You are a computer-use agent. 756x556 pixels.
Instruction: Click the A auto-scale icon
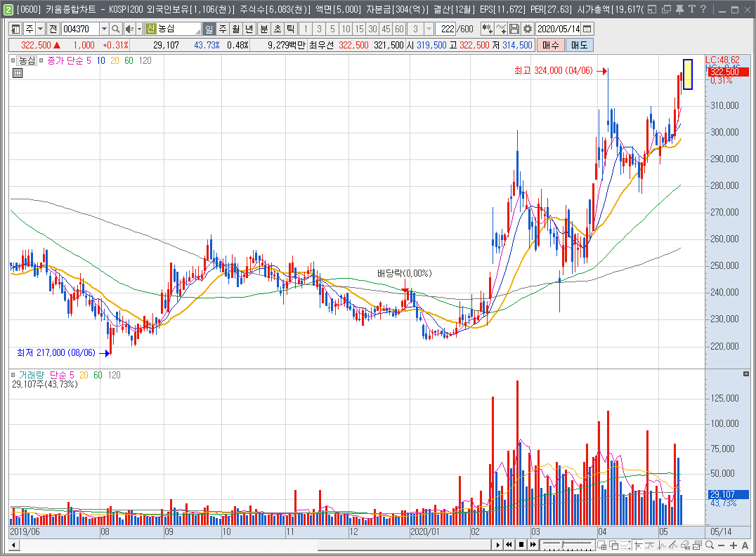point(745,545)
